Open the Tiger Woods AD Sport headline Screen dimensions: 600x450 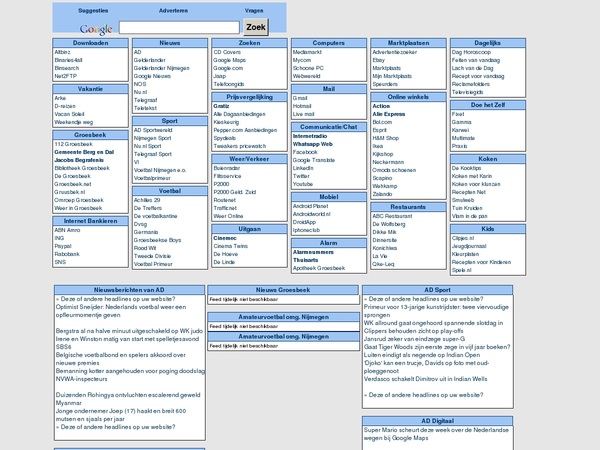[437, 347]
